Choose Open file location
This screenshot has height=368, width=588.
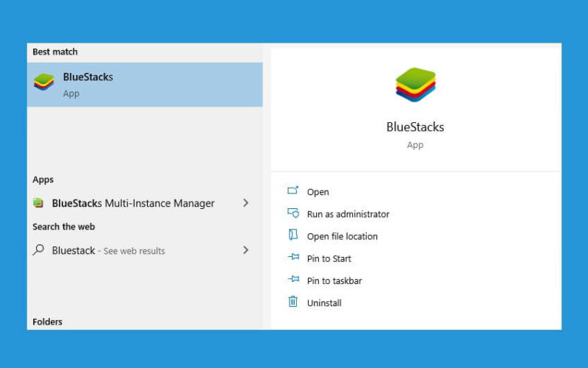342,236
